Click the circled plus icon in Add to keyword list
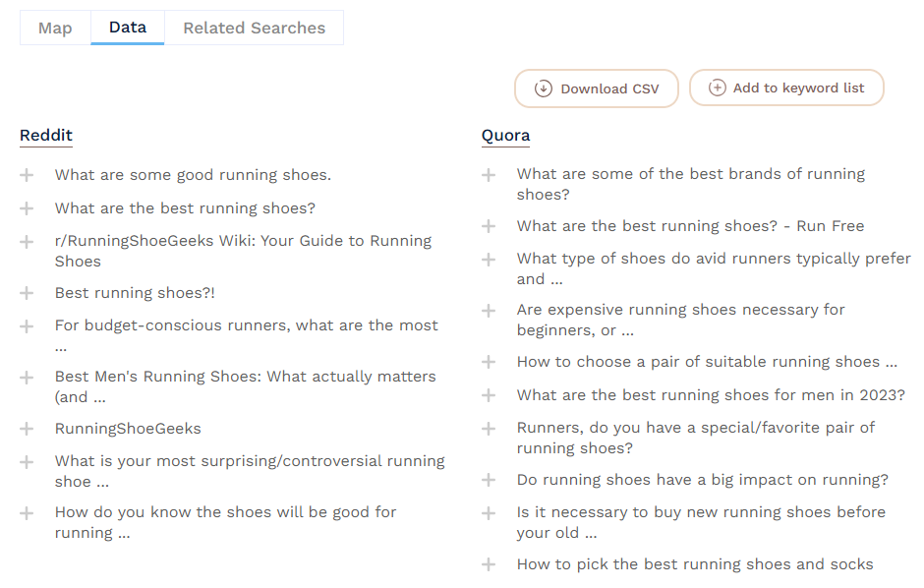Image resolution: width=924 pixels, height=588 pixels. (718, 88)
